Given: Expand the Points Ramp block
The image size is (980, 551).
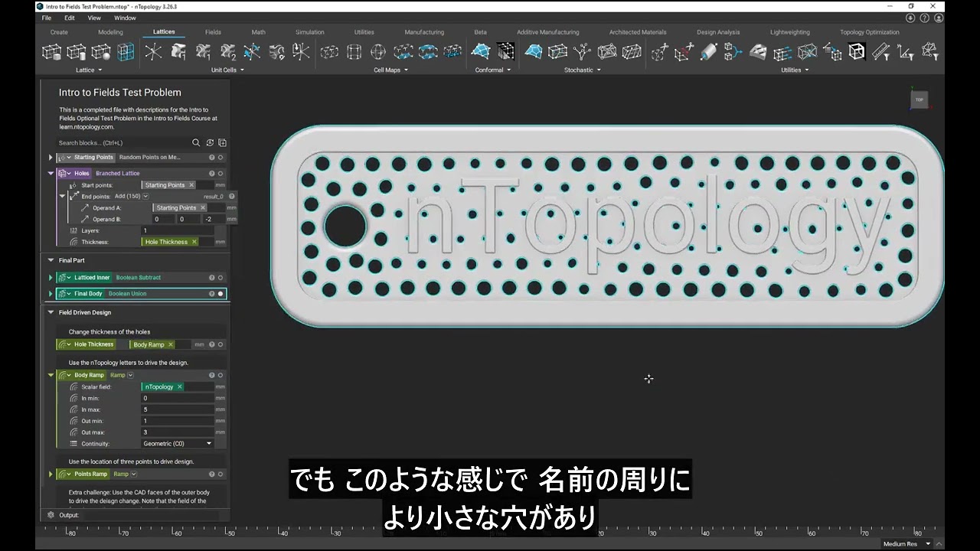Looking at the screenshot, I should coord(51,474).
